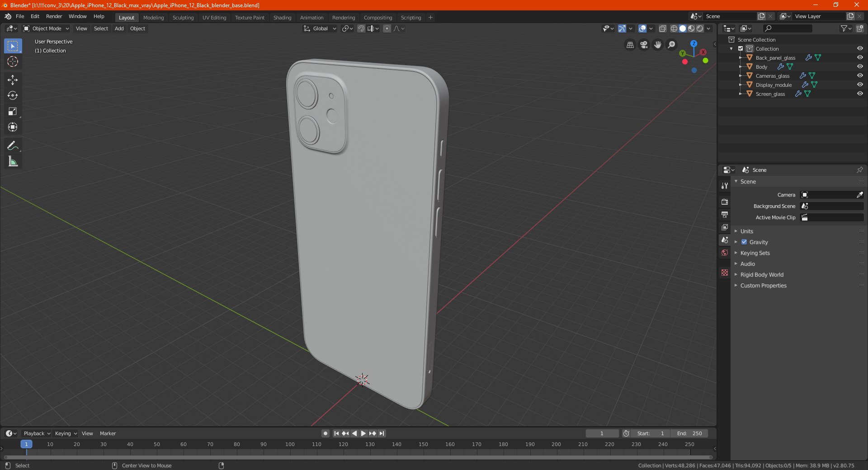Hide the Display_module object
868x470 pixels.
click(860, 85)
